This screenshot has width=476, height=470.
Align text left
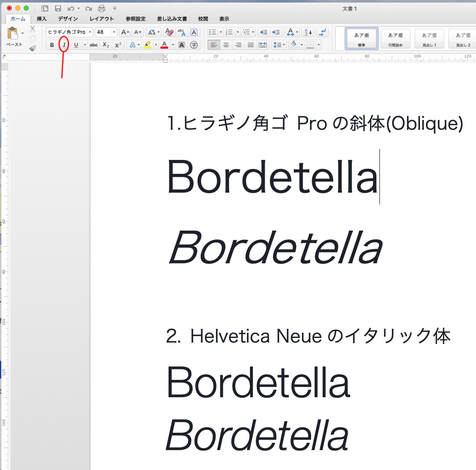[x=214, y=45]
